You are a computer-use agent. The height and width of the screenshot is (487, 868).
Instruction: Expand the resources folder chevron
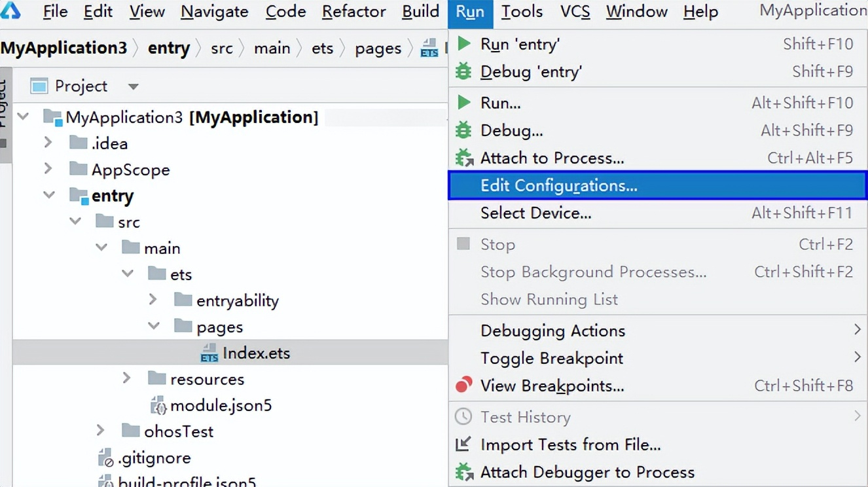pyautogui.click(x=126, y=378)
